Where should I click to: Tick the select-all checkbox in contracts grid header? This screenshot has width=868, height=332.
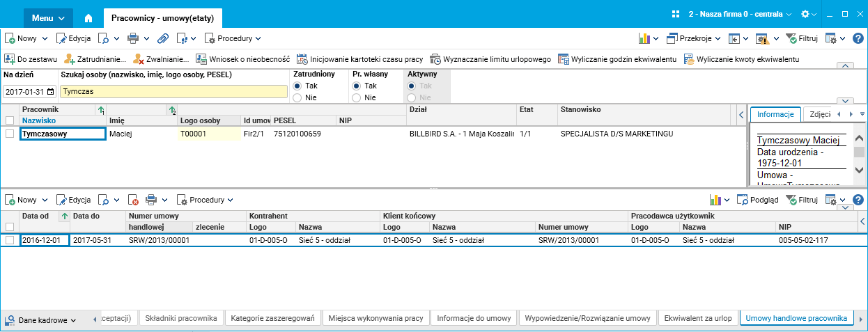tap(10, 227)
